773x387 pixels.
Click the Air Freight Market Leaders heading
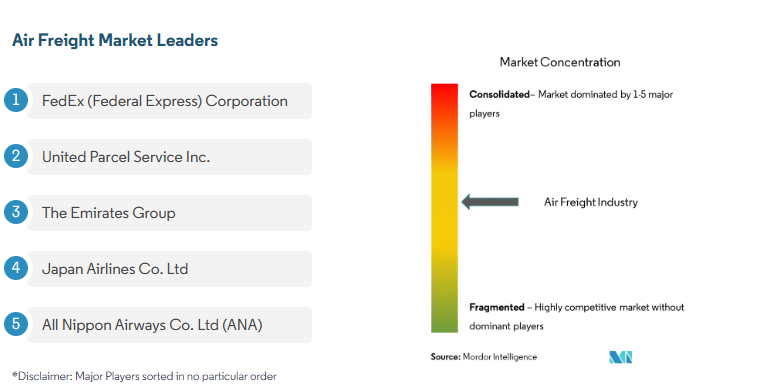point(115,40)
